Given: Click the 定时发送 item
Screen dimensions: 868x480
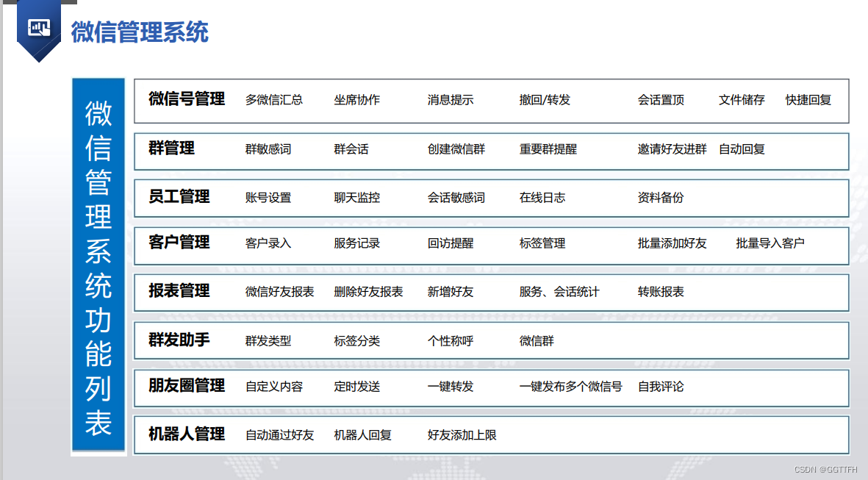Looking at the screenshot, I should click(x=357, y=387).
